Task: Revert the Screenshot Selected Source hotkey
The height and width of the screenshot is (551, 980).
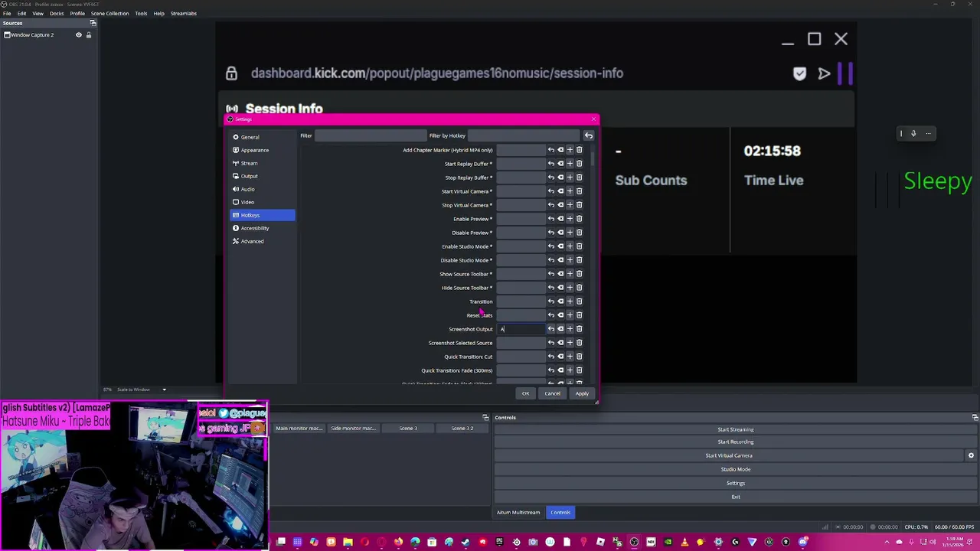Action: tap(551, 343)
